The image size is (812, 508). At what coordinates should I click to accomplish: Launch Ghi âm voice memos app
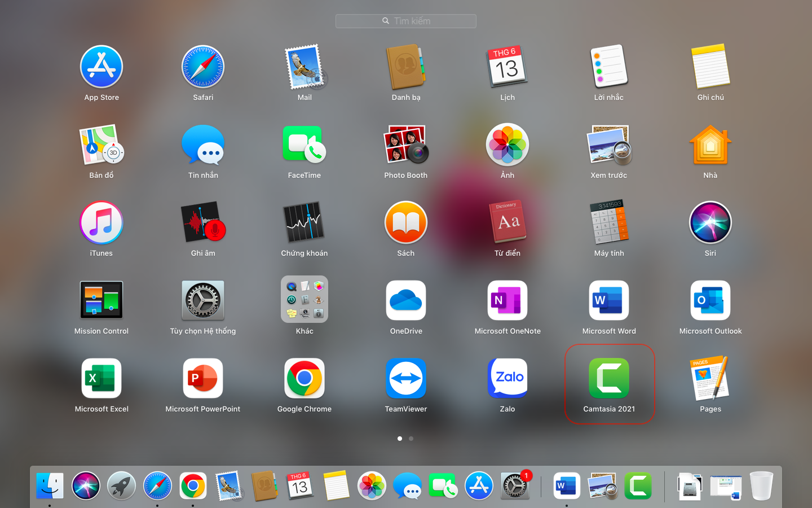pos(203,222)
